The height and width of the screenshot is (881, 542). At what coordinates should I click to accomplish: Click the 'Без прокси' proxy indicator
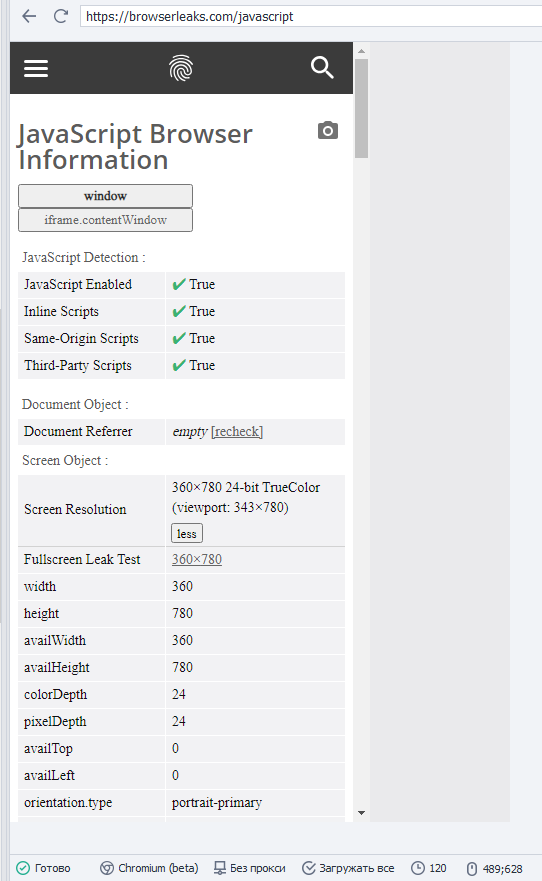point(250,868)
